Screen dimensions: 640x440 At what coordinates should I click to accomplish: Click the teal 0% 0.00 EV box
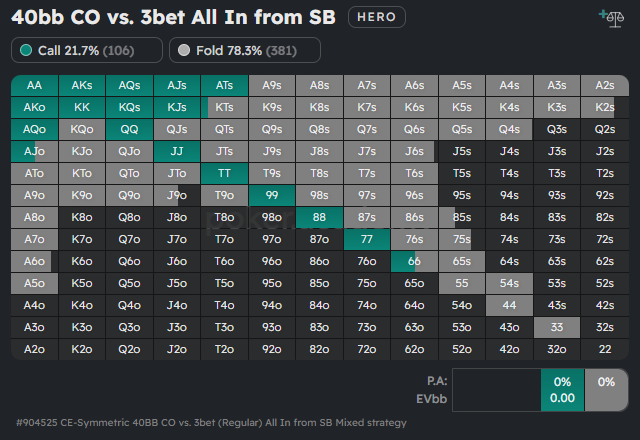click(x=561, y=389)
